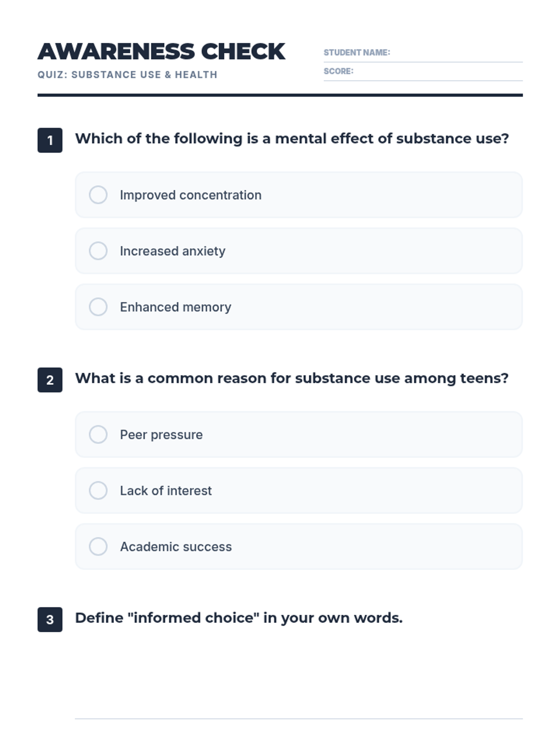
Task: Pick the Peer pressure answer
Action: 98,434
